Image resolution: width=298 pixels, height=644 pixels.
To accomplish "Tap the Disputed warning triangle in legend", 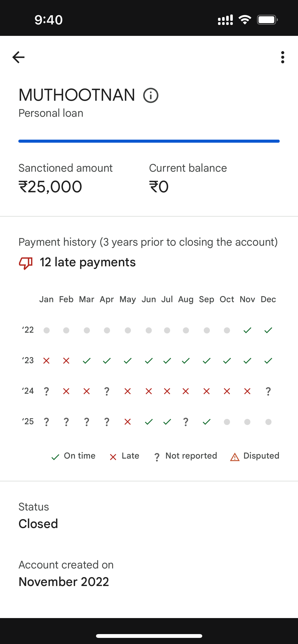I will tap(235, 457).
